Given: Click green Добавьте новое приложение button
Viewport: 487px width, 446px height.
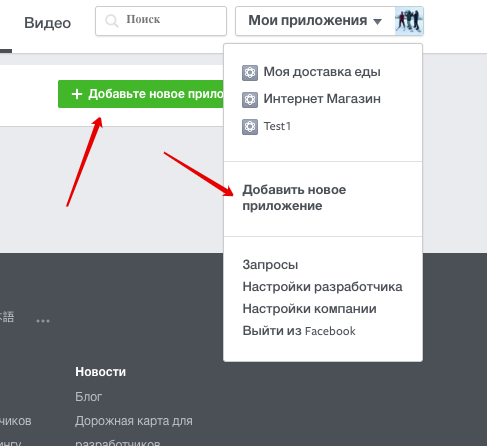Looking at the screenshot, I should [141, 94].
